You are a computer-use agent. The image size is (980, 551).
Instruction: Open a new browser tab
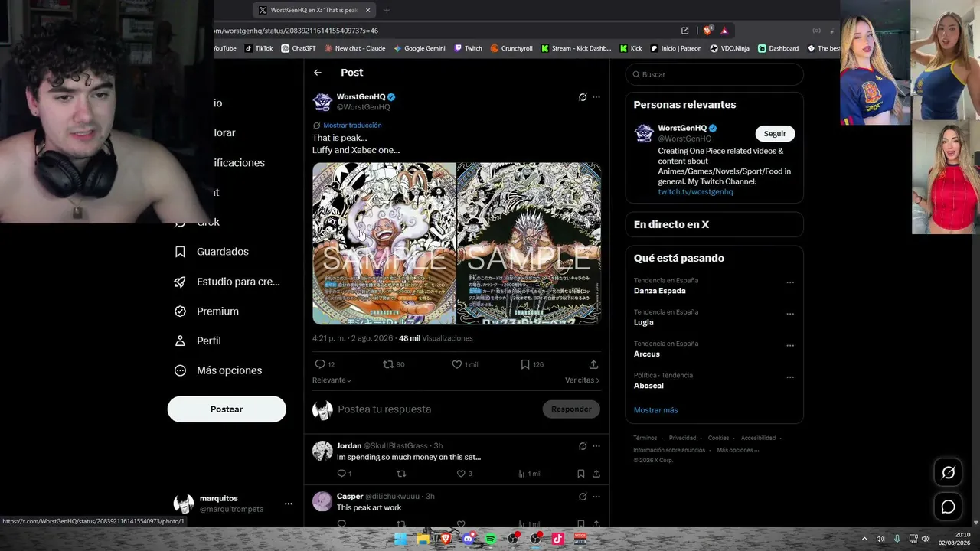(x=387, y=10)
